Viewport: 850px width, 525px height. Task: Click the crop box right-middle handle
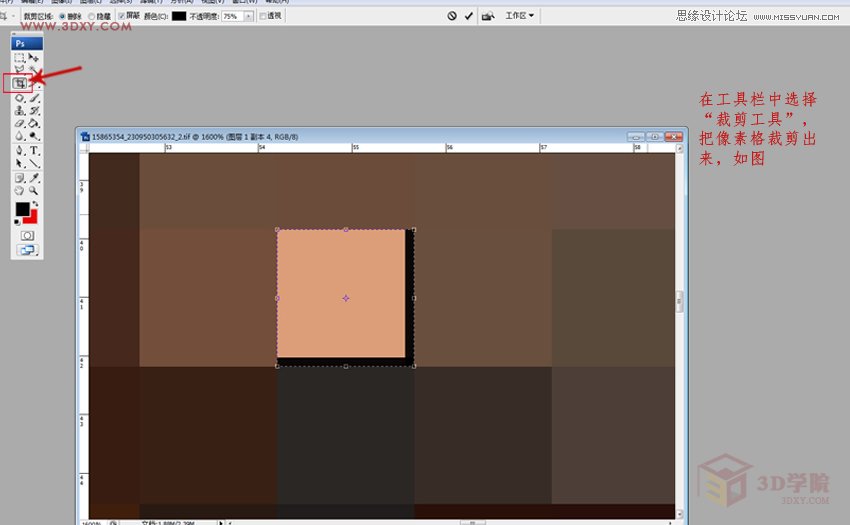pyautogui.click(x=414, y=298)
